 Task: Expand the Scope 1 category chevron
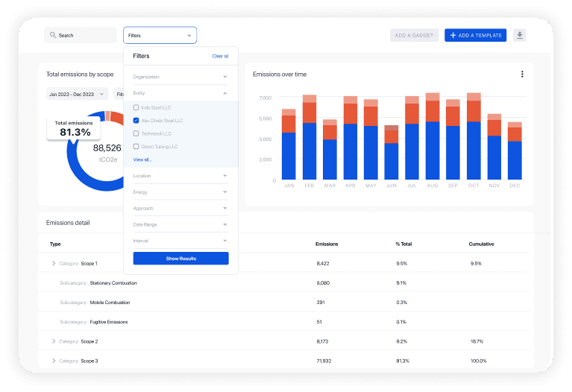(54, 263)
